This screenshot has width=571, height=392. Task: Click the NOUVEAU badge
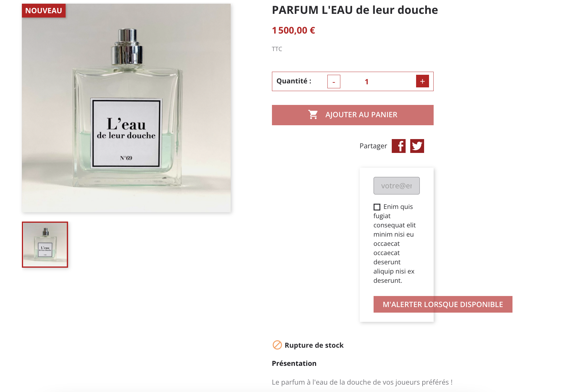[x=44, y=11]
